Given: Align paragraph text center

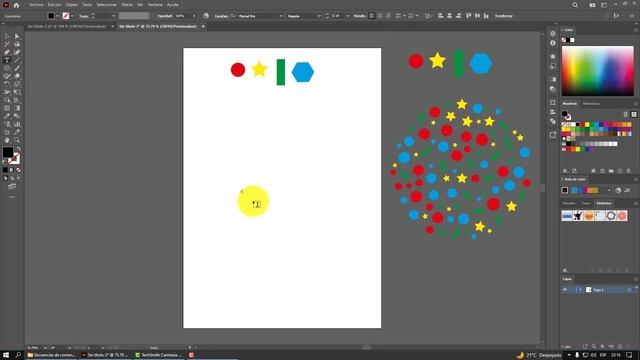Looking at the screenshot, I should click(x=380, y=16).
